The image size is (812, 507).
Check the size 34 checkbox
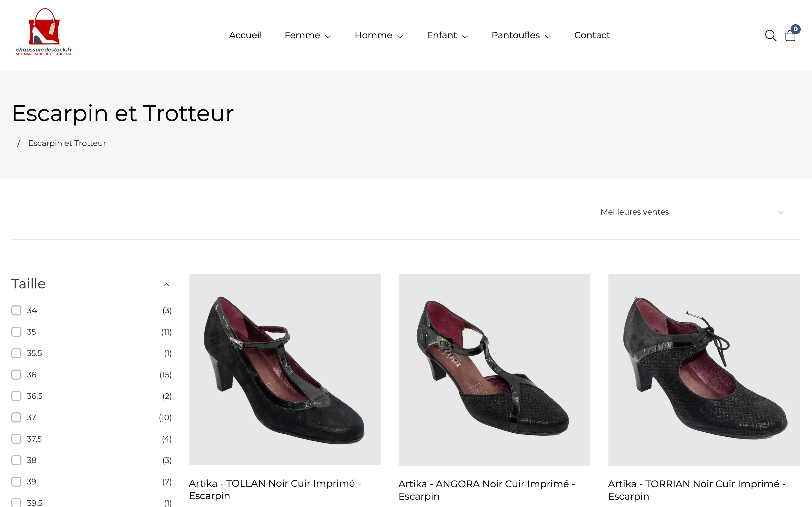(16, 310)
